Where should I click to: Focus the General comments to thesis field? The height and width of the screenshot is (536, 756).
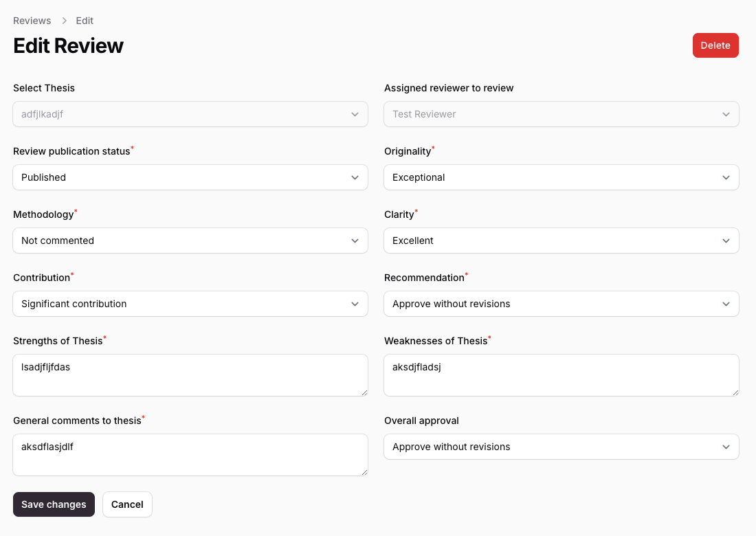point(190,455)
